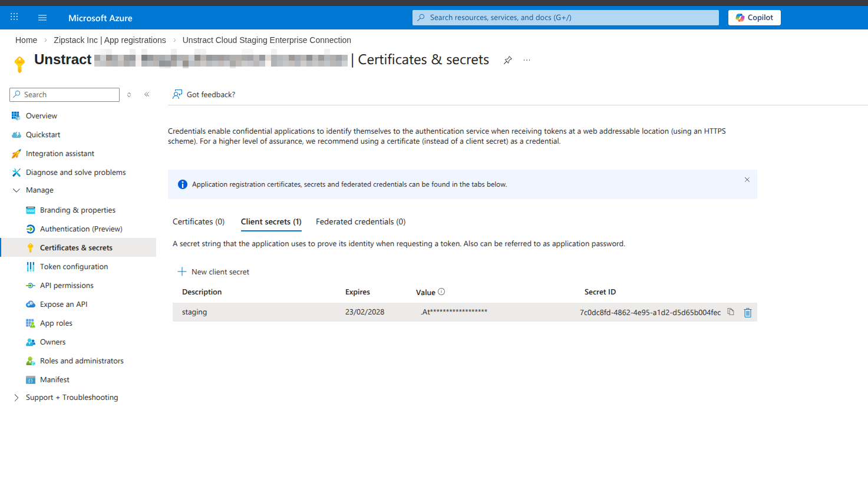
Task: Click New client secret
Action: coord(214,272)
